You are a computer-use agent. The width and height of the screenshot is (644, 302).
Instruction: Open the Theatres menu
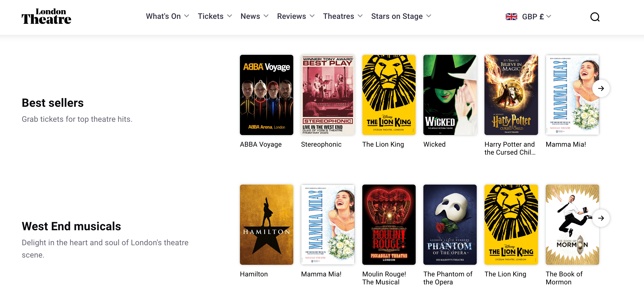tap(343, 16)
